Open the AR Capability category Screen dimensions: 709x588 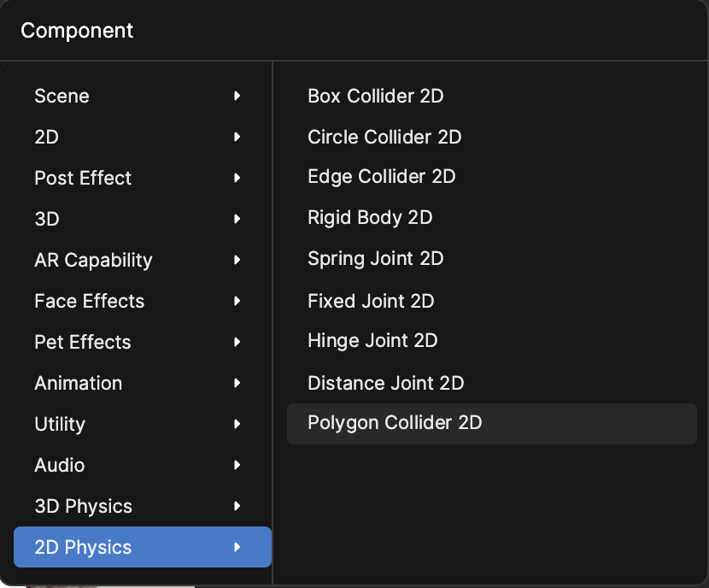(x=143, y=260)
